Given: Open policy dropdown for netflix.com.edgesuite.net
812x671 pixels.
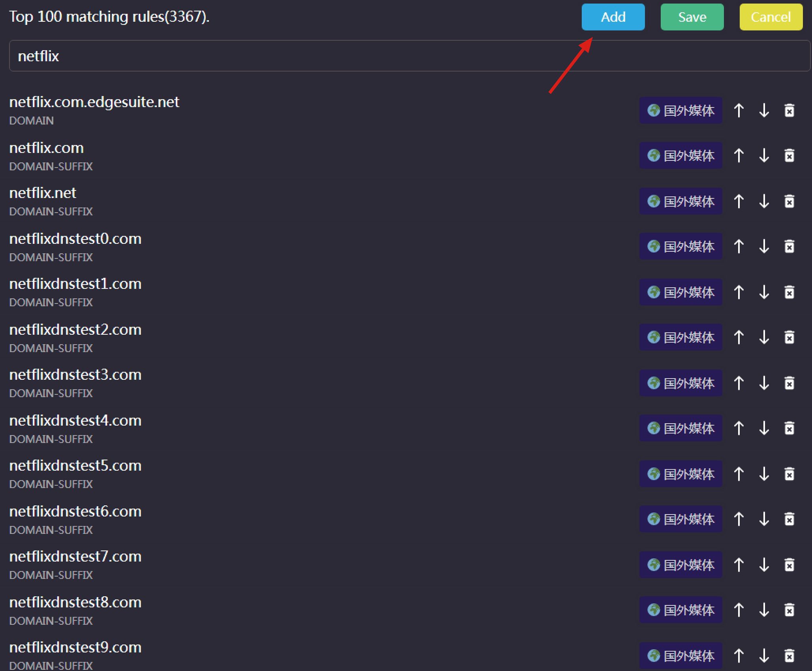Looking at the screenshot, I should (x=681, y=110).
